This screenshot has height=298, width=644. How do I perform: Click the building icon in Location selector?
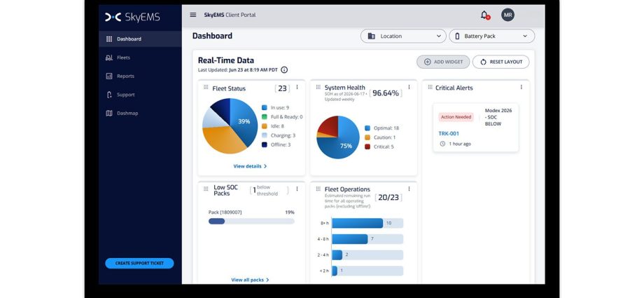[x=371, y=36]
